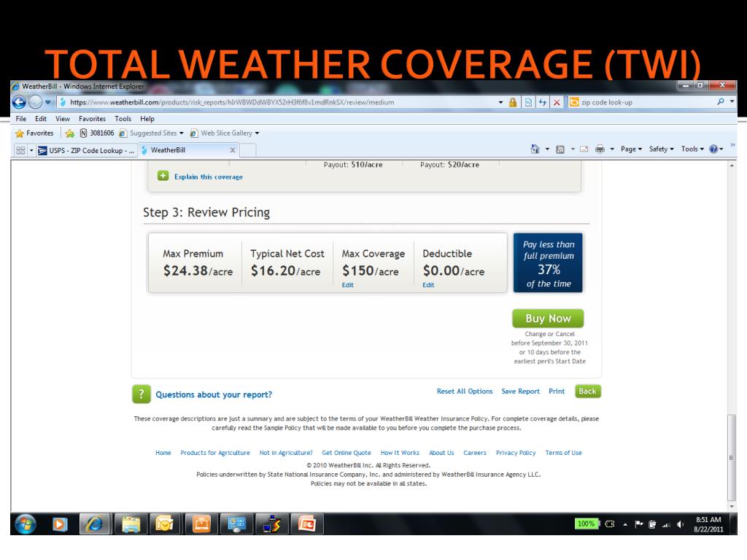Screen dimensions: 747x560
Task: Click the volume speaker tray icon
Action: (680, 524)
